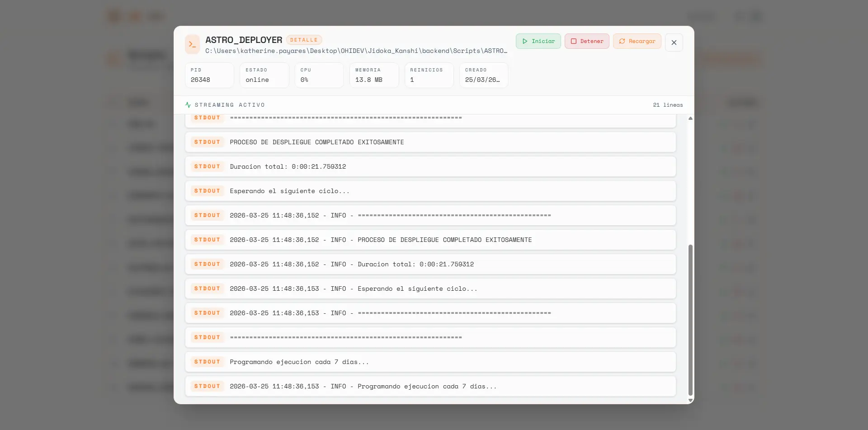This screenshot has height=430, width=868.
Task: Select timestamped Esperando el siguiente ciclo line
Action: (430, 289)
